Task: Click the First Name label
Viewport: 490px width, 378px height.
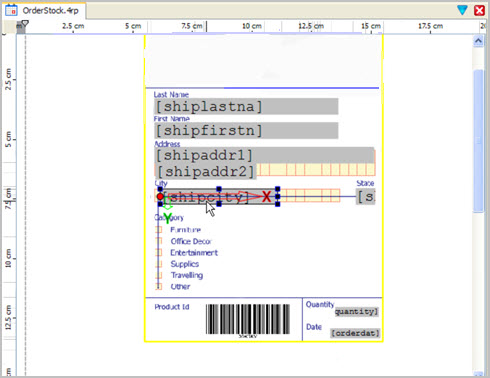Action: [x=171, y=119]
